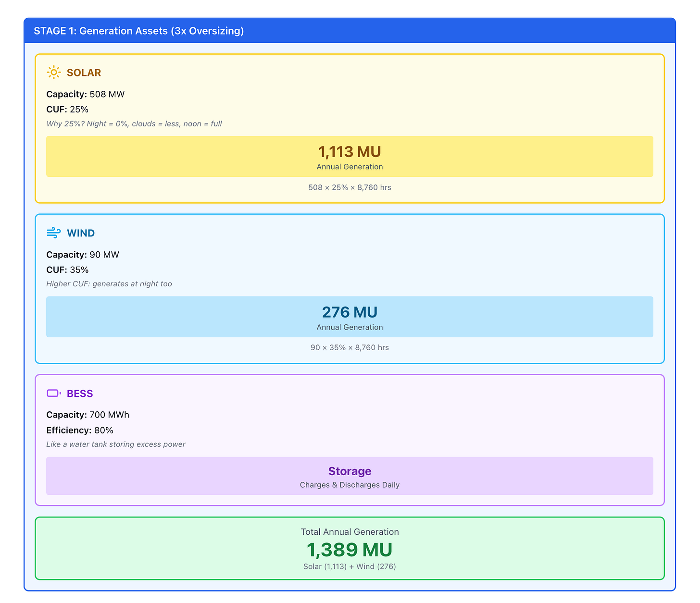Click Wind 'Capacity: 90 MW' line
The width and height of the screenshot is (700, 603).
83,255
